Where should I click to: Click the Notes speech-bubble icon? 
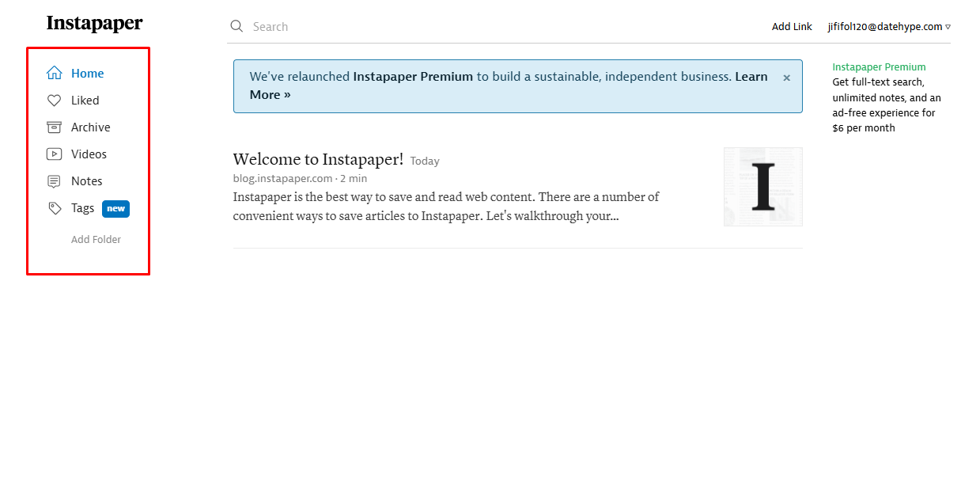54,181
